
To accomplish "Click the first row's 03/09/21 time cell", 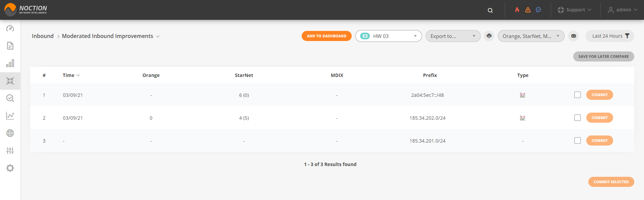I will tap(73, 95).
